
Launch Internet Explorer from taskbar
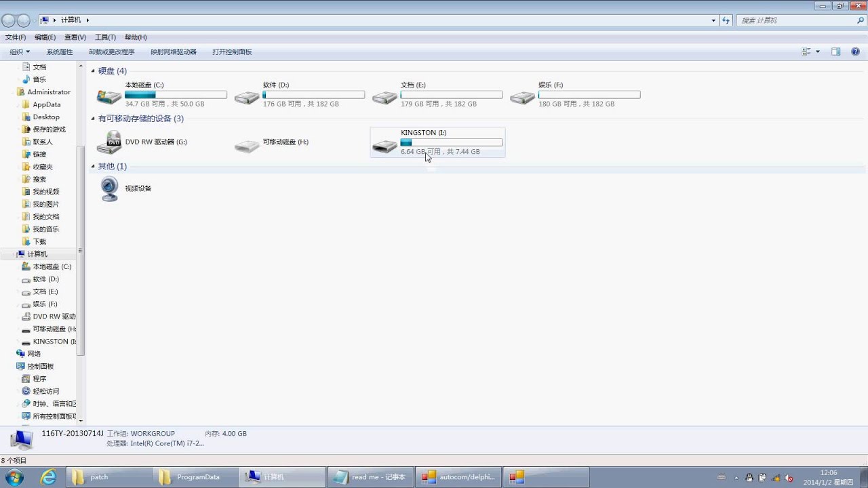(x=48, y=477)
